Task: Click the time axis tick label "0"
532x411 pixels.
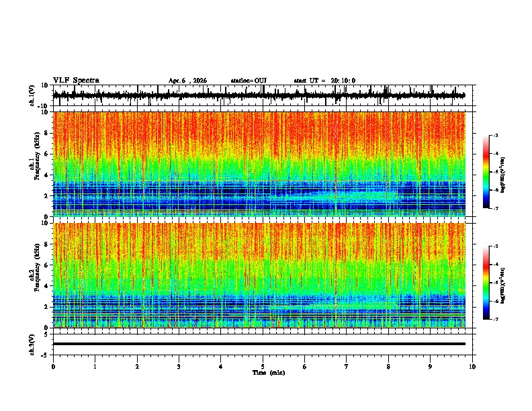Action: click(53, 367)
